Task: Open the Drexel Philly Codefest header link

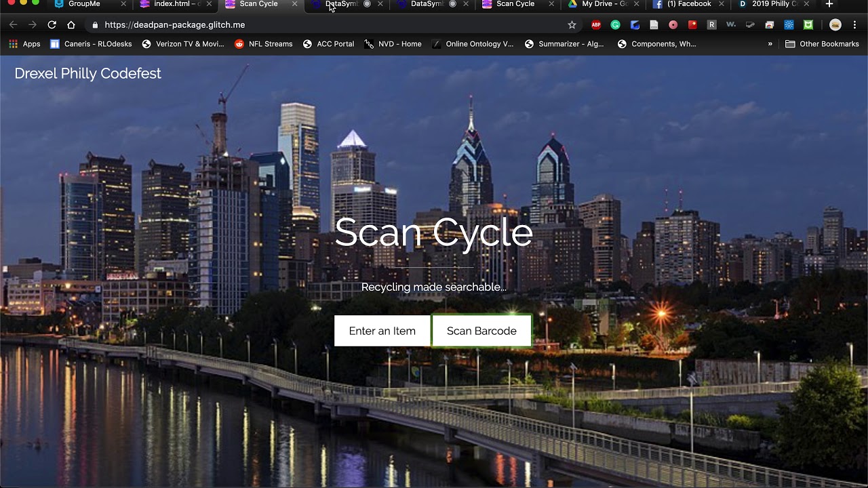Action: (x=87, y=73)
